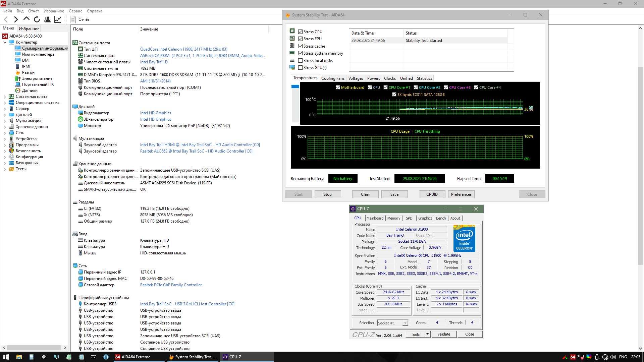Expand Системная плата tree node
The image size is (644, 362).
point(5,97)
